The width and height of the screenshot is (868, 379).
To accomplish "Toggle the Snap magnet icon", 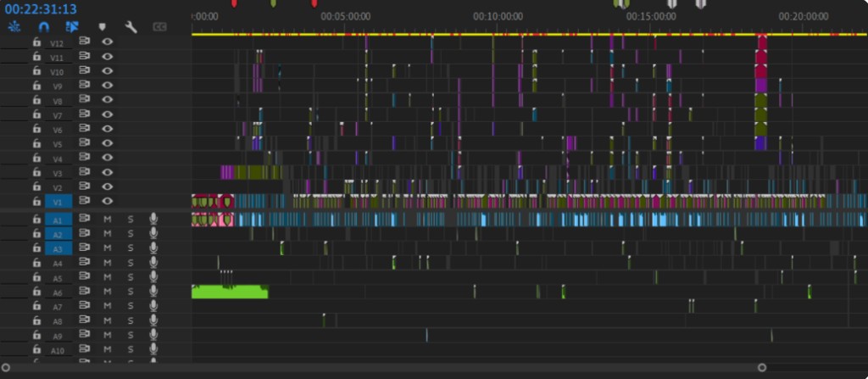I will point(43,26).
